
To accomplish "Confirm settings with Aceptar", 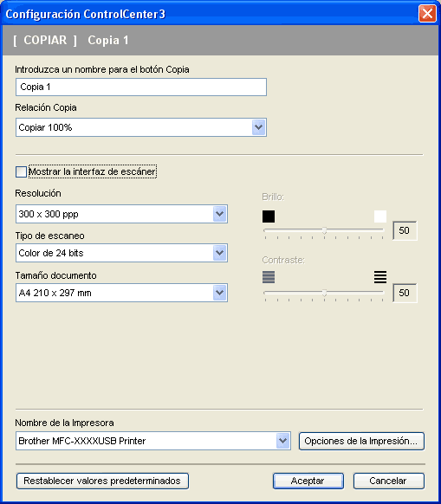I will click(308, 481).
